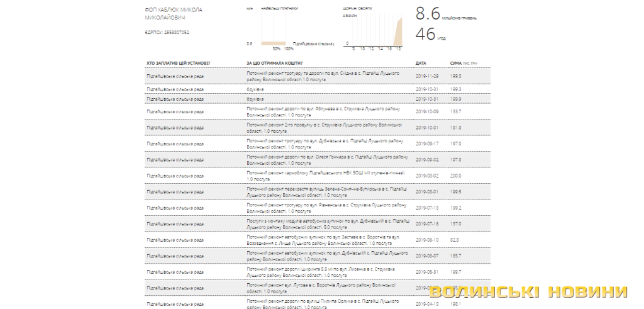Click the Волинські Новини watermark logo
The image size is (644, 309).
click(529, 293)
